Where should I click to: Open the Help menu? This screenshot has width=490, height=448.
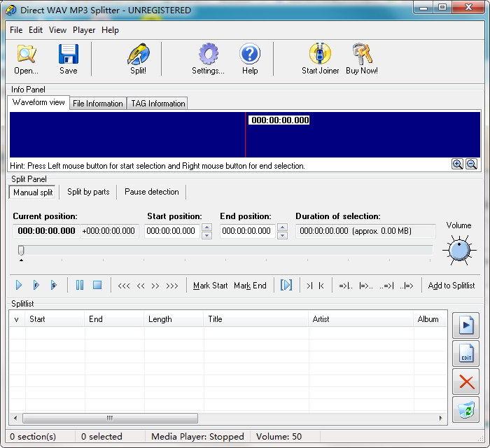[110, 30]
